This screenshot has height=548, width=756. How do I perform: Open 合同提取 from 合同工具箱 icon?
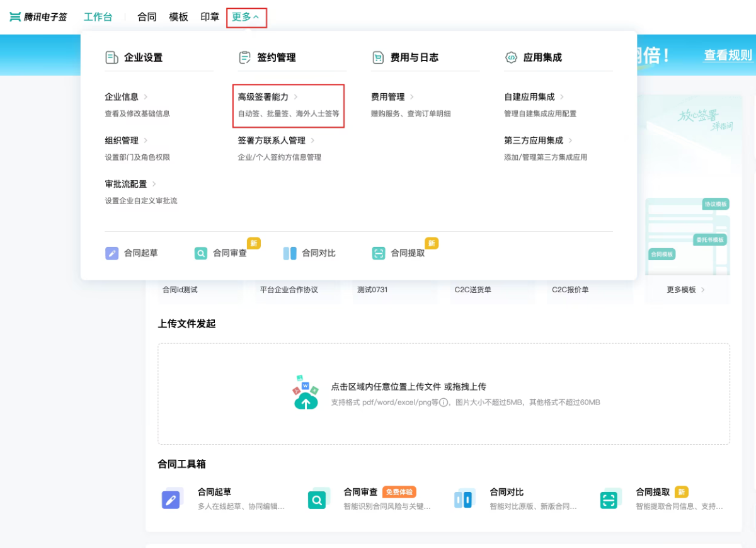[x=609, y=499]
